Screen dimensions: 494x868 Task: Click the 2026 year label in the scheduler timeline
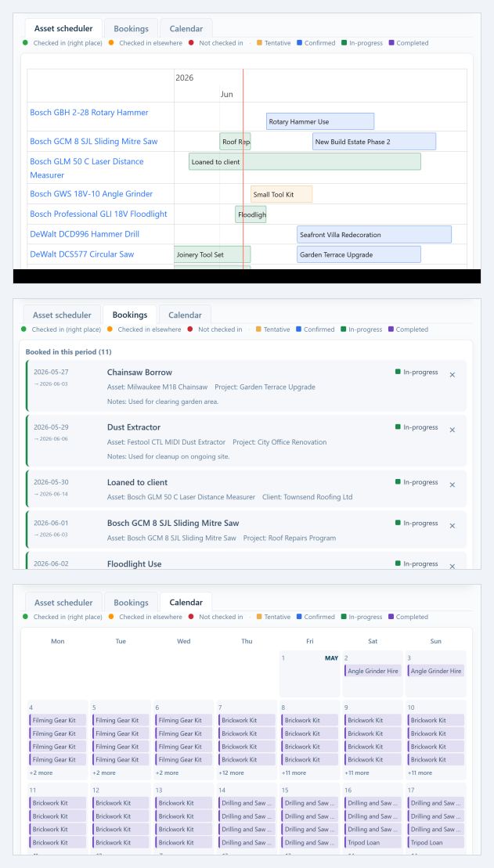coord(185,78)
